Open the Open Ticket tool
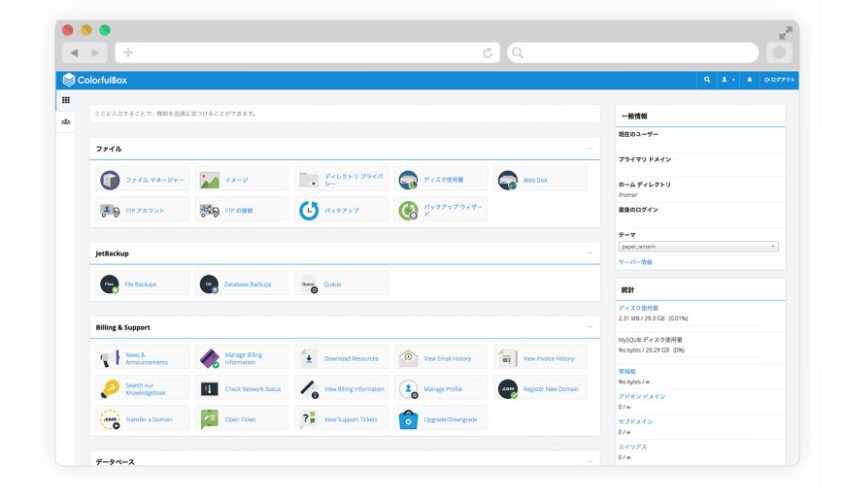The image size is (844, 500). [242, 419]
